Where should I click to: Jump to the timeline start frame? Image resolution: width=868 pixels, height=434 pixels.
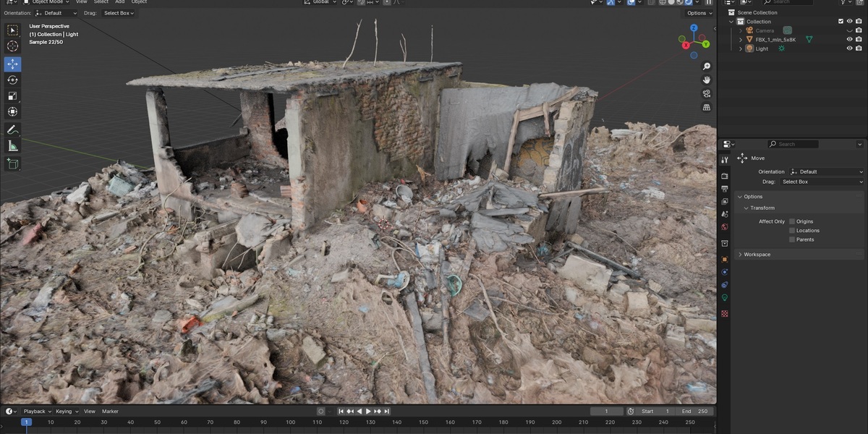pos(341,412)
